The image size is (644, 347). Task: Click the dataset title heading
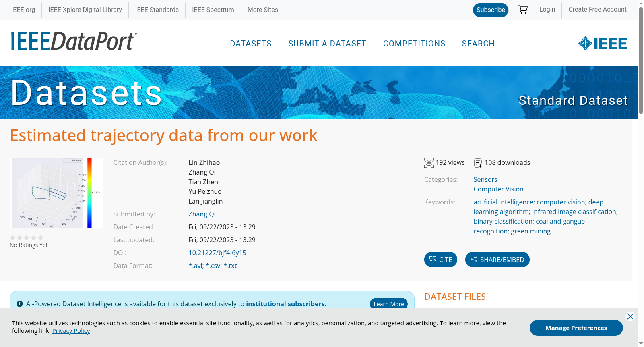tap(163, 135)
